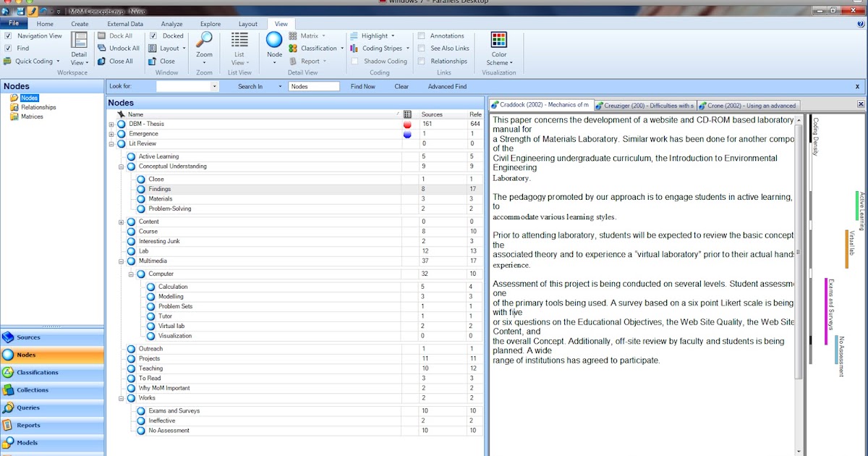
Task: Switch to the Create ribbon tab
Action: coord(80,24)
